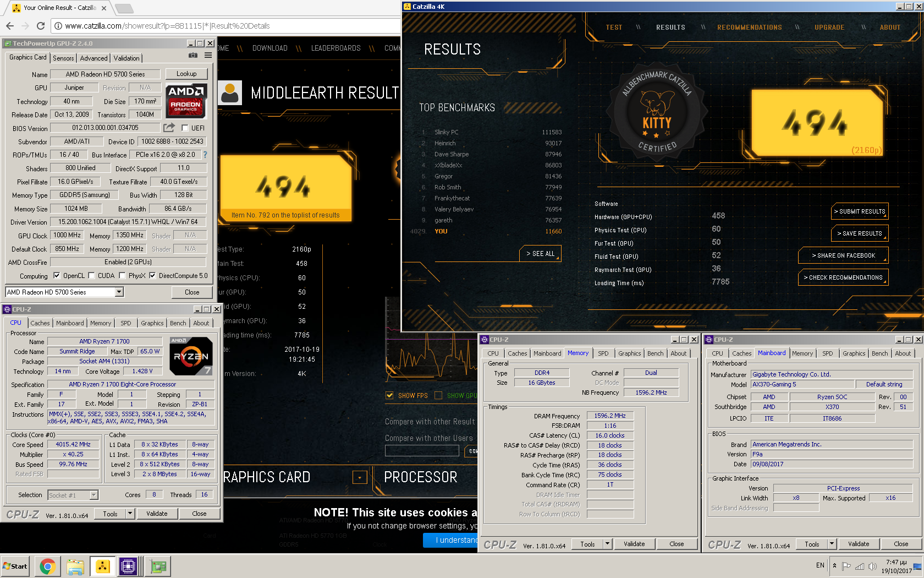
Task: View site info icon in the address bar
Action: (x=58, y=26)
